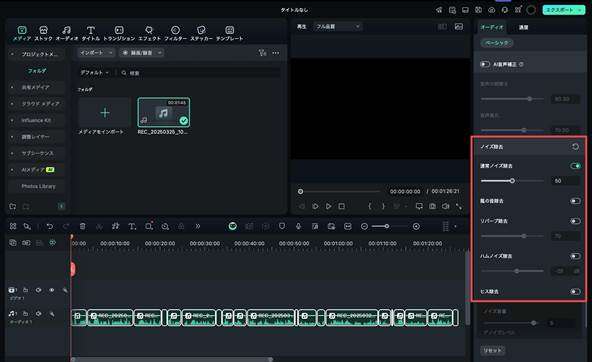Viewport: 592px width, 362px height.
Task: Click the mark-in bracket icon
Action: pos(370,206)
